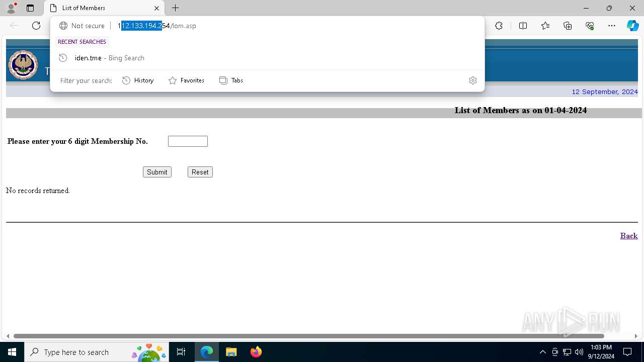Open a new browser tab
Viewport: 644px width, 362px height.
(x=175, y=8)
